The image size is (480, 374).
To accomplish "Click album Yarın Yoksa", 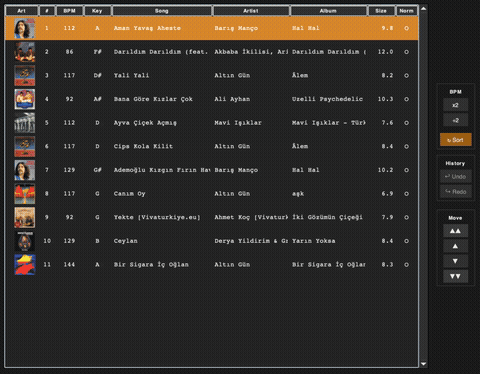I will 314,241.
